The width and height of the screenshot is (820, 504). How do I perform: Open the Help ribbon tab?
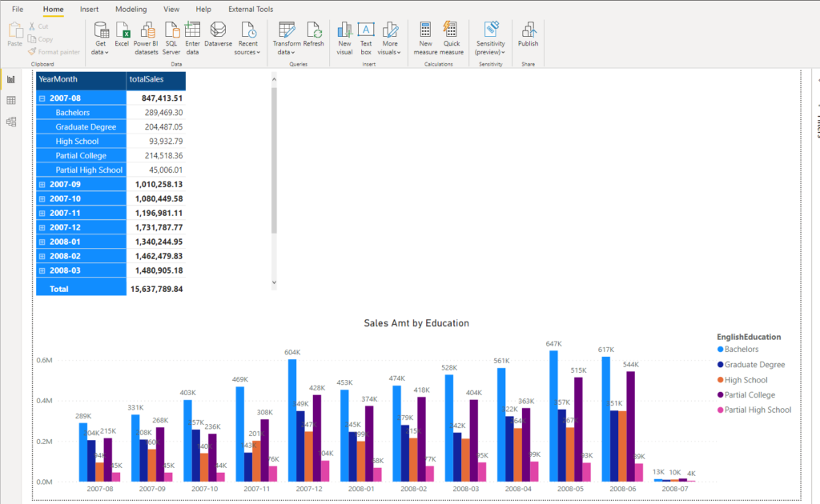pos(203,9)
